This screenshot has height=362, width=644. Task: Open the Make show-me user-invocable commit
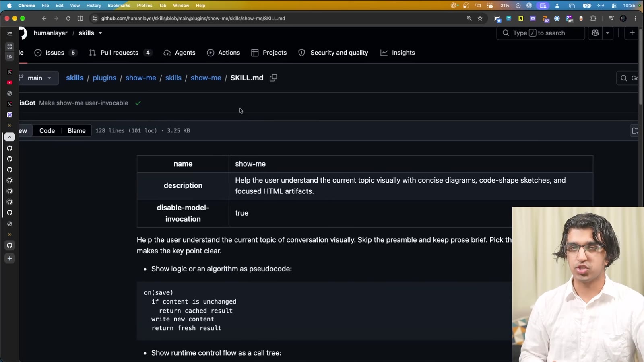click(84, 103)
